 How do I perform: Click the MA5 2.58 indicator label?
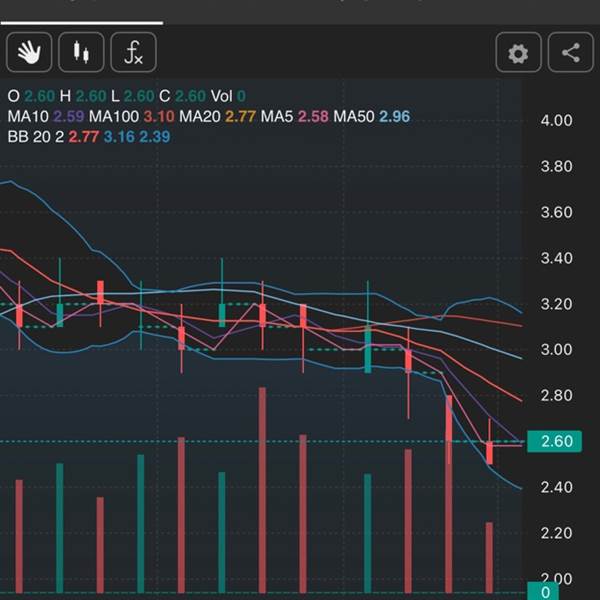point(294,116)
